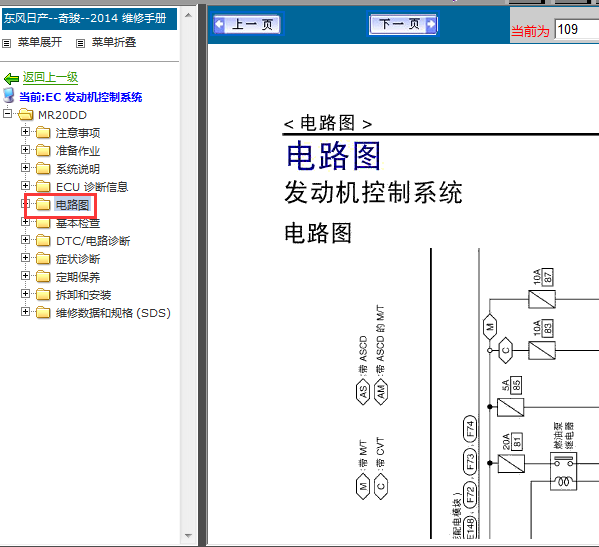Viewport: 599px width, 547px height.
Task: Click the page number field showing 109
Action: (x=577, y=29)
